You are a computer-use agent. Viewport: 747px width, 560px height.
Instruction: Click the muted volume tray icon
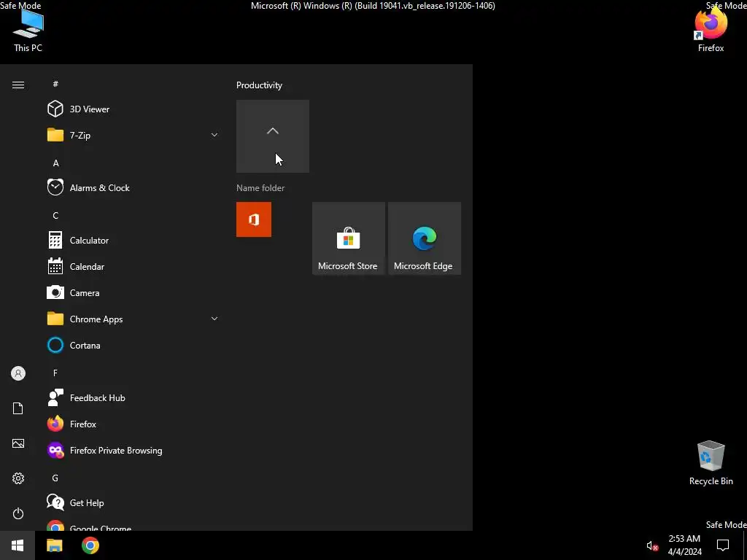coord(652,545)
